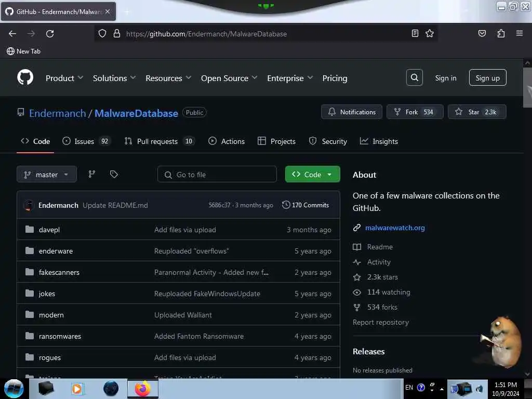532x399 pixels.
Task: Click the Fork 534 button
Action: (415, 112)
